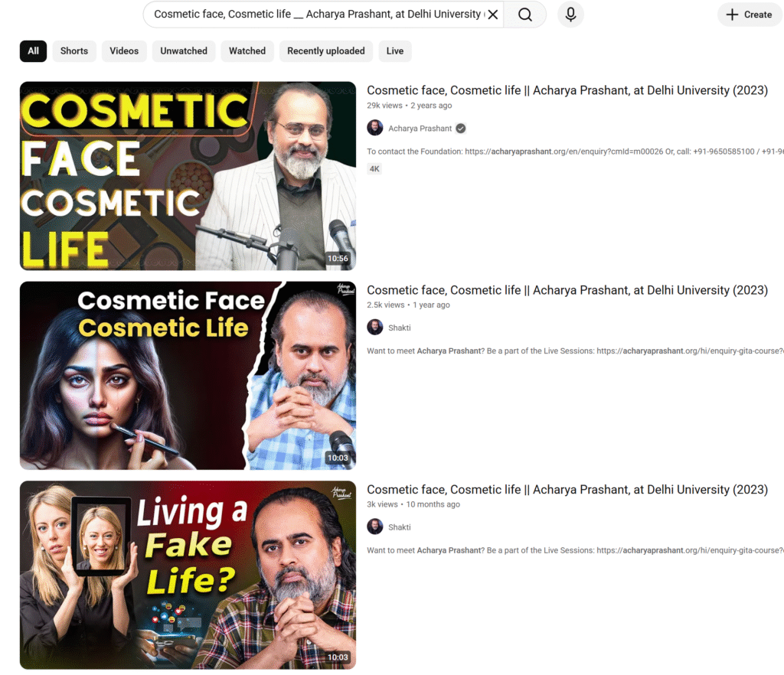Image resolution: width=784 pixels, height=675 pixels.
Task: Open first video title with 29k views
Action: point(567,90)
